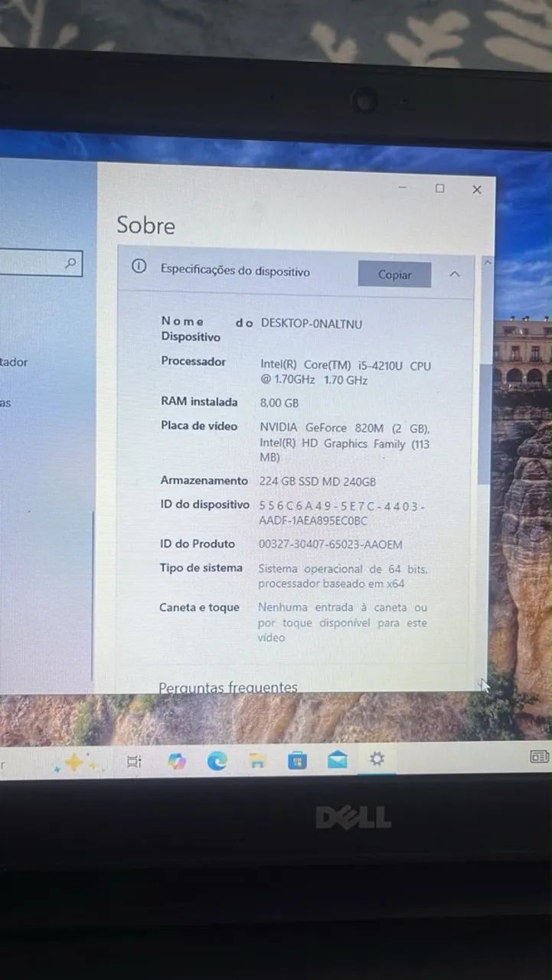Open the Task View taskbar icon
This screenshot has height=980, width=552.
point(134,761)
